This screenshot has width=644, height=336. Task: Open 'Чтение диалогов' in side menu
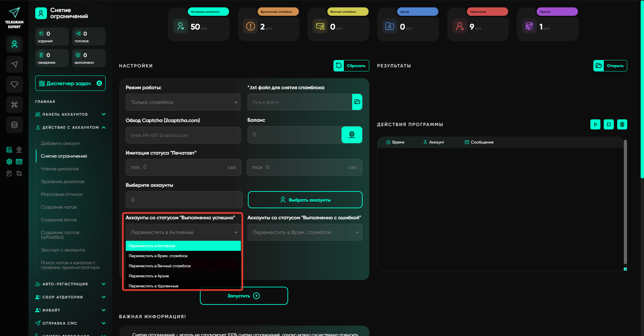point(60,169)
